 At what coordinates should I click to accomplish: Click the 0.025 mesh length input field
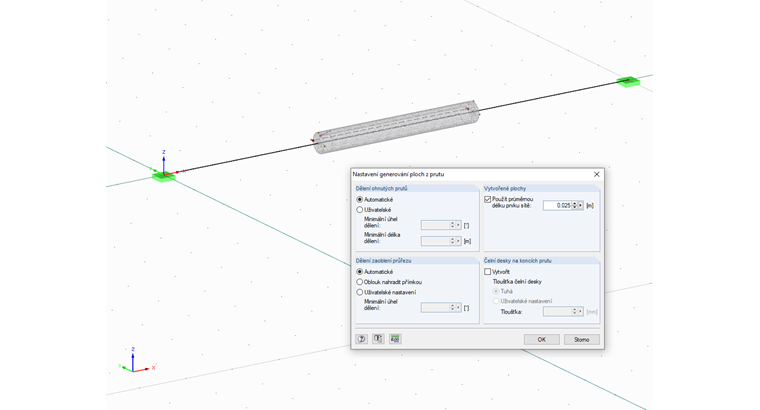click(x=557, y=205)
